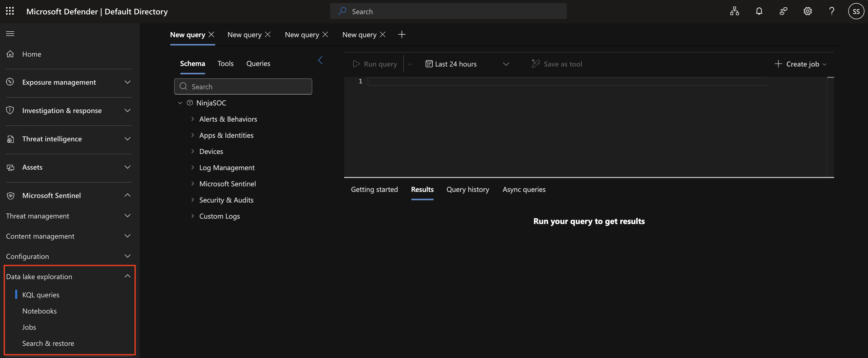Expand Custom Logs schema group
This screenshot has width=868, height=358.
coord(192,216)
